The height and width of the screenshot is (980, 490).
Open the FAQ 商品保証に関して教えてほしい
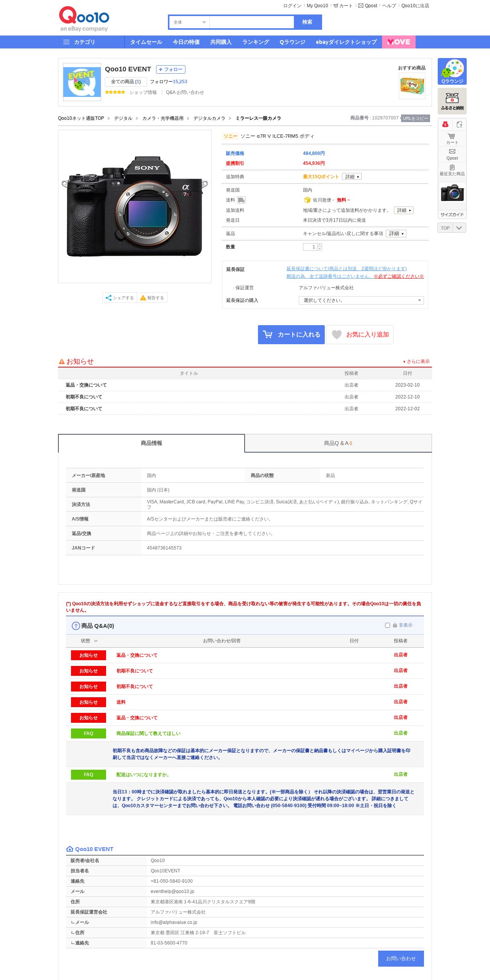tap(148, 733)
